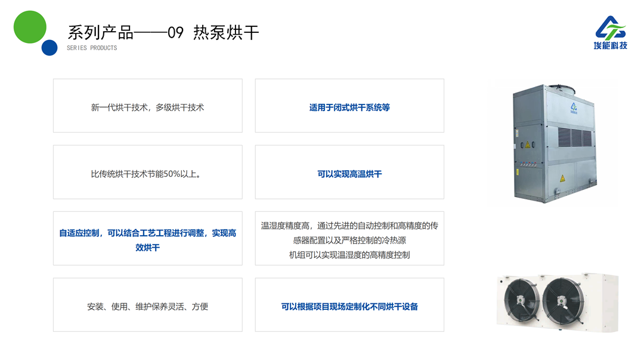This screenshot has height=363, width=644.
Task: Open the 适用于闭式烘干系统等 blue text
Action: pos(349,107)
